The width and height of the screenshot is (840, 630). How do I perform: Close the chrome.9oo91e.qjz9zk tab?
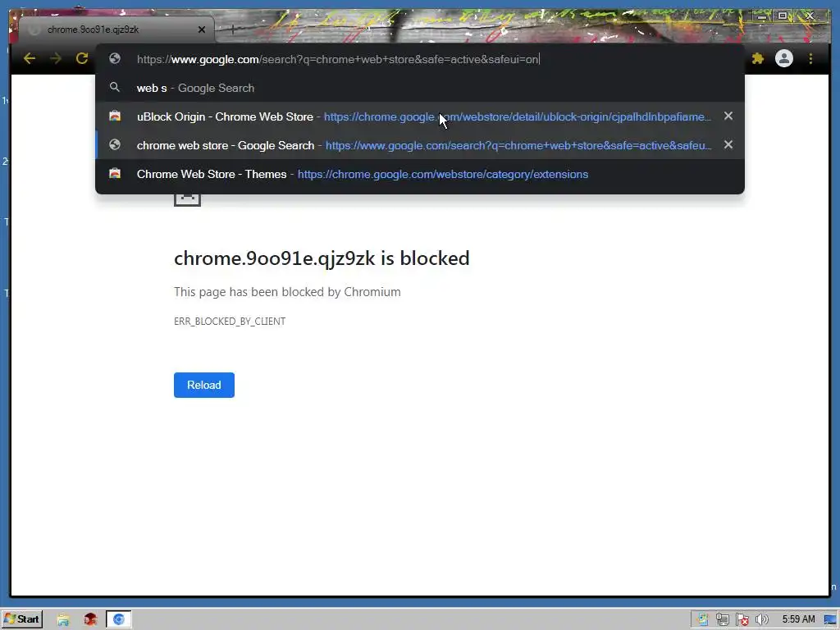point(202,30)
